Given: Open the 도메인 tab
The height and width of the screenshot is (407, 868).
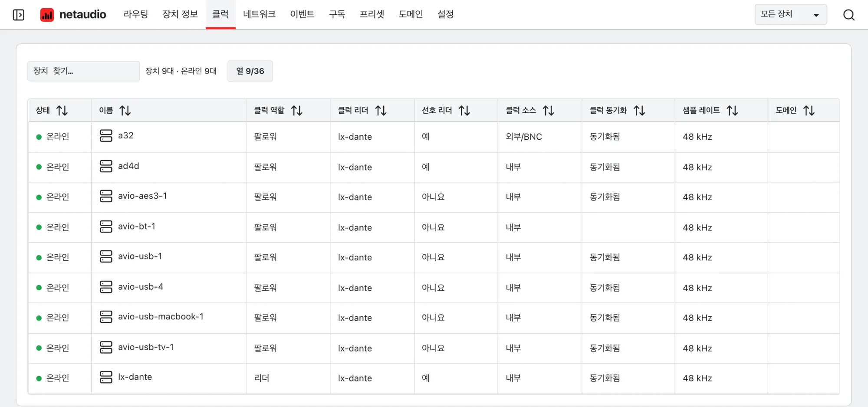Looking at the screenshot, I should [411, 14].
